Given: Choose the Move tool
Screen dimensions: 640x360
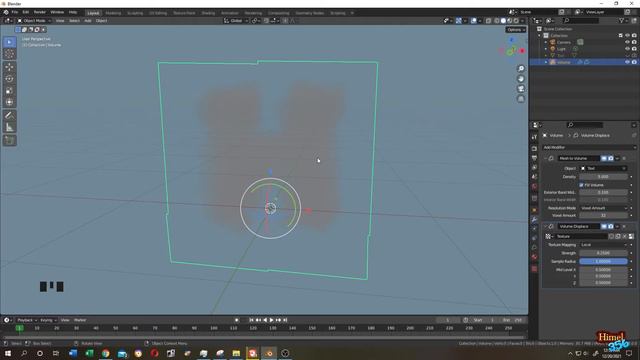Looking at the screenshot, I should 9,67.
